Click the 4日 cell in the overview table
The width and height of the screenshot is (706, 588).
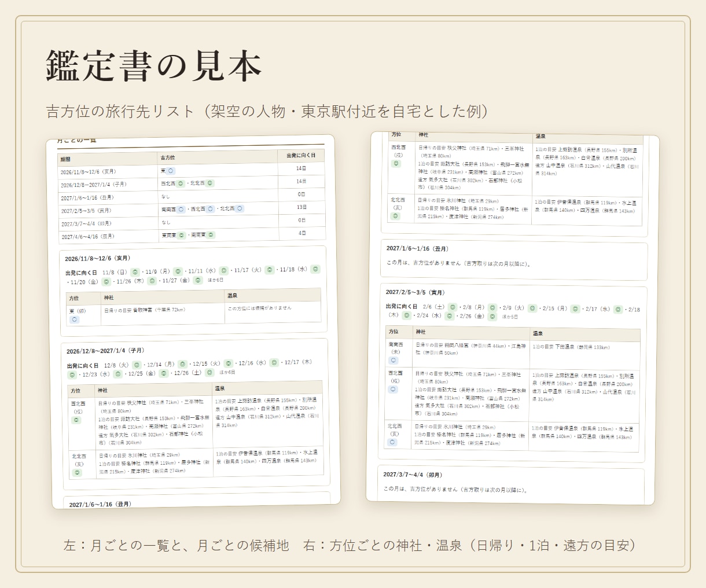(x=302, y=233)
